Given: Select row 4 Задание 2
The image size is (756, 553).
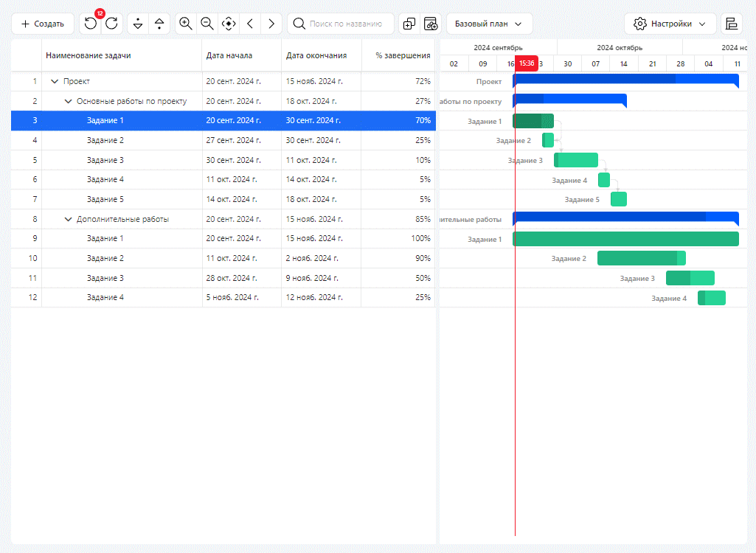Looking at the screenshot, I should coord(223,140).
